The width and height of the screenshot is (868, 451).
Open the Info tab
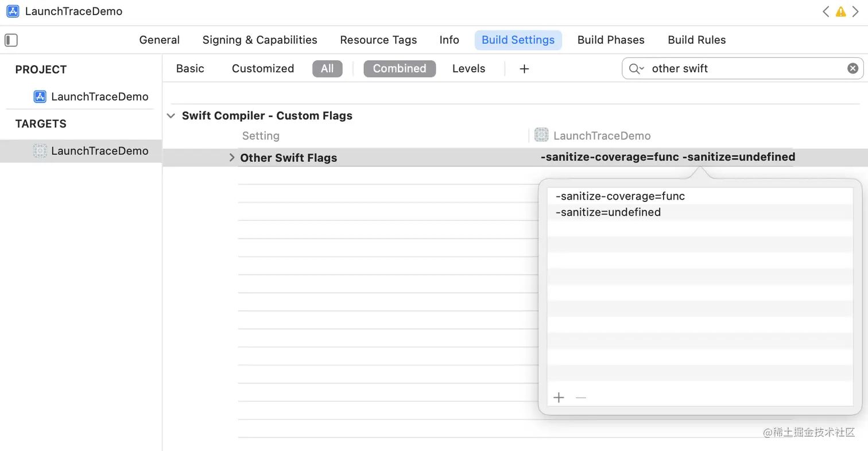(449, 40)
